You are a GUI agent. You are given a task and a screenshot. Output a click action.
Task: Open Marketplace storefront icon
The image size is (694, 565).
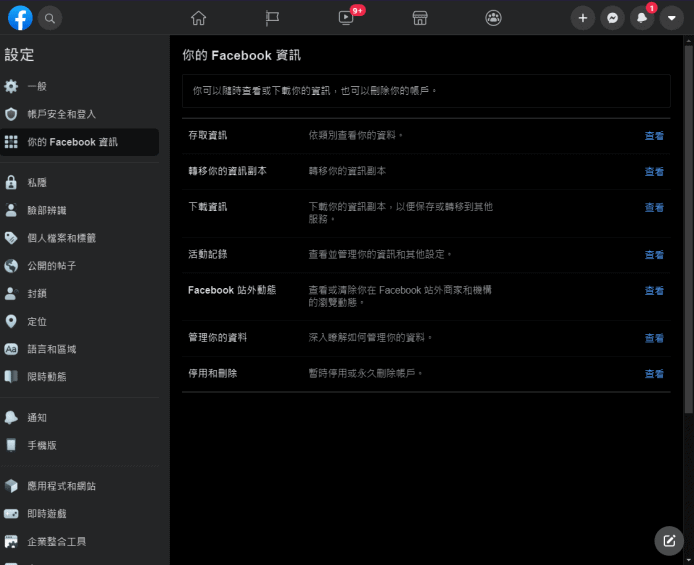(x=420, y=18)
